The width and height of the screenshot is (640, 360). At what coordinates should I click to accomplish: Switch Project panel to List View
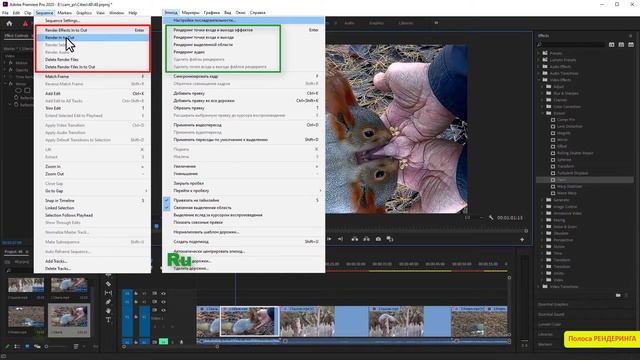click(17, 347)
